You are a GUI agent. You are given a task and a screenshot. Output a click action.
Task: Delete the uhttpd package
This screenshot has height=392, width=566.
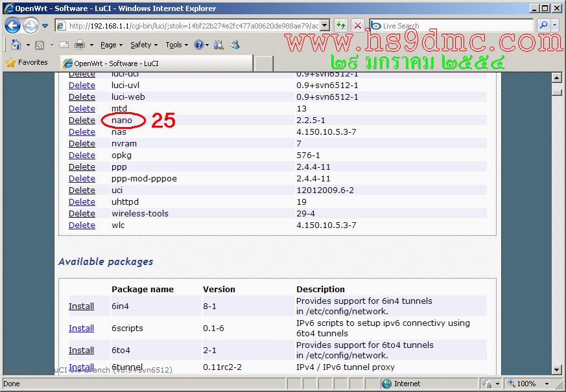pyautogui.click(x=82, y=202)
